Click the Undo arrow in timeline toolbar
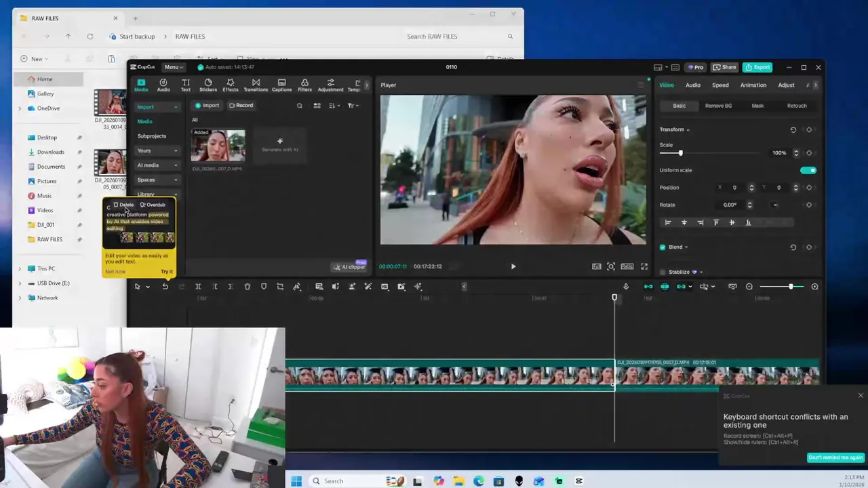This screenshot has width=868, height=488. 165,287
